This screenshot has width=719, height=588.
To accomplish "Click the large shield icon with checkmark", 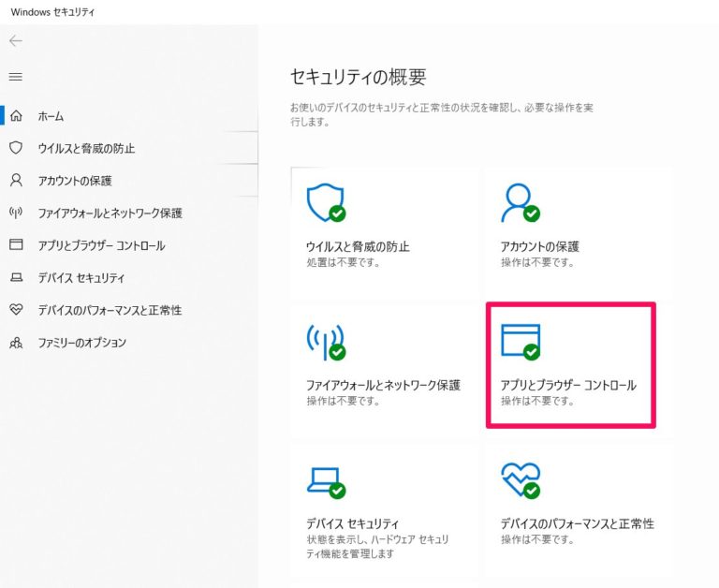I will tap(326, 202).
